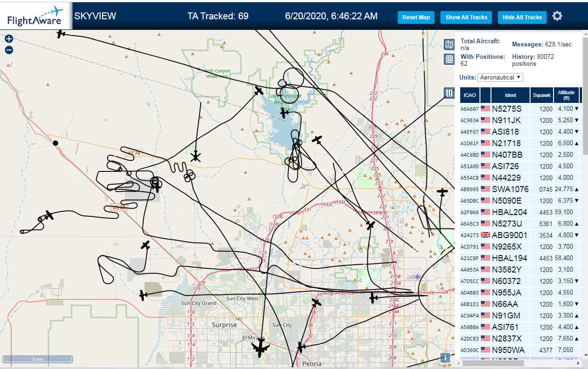Select the faded gray aircraft icon on map
This screenshot has height=369, width=588.
[303, 186]
